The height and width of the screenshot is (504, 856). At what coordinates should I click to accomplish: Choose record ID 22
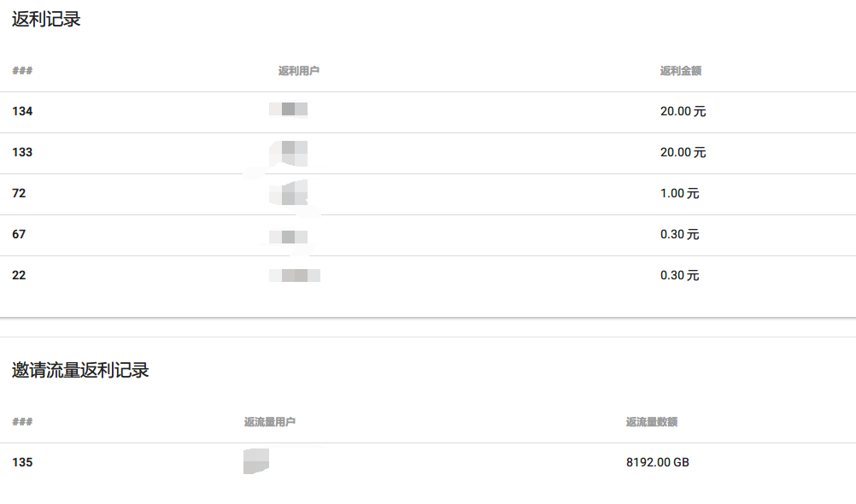click(19, 276)
